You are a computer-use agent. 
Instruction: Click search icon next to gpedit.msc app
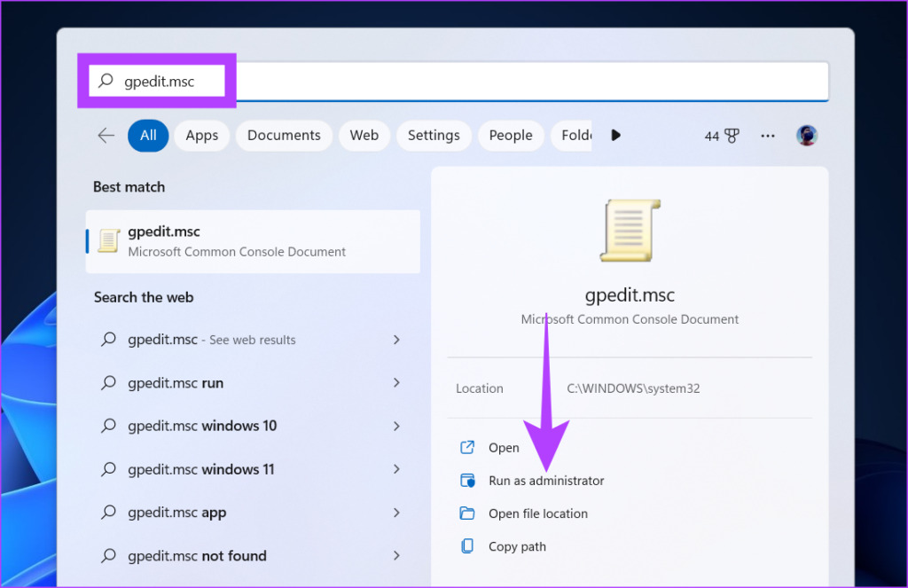click(108, 512)
